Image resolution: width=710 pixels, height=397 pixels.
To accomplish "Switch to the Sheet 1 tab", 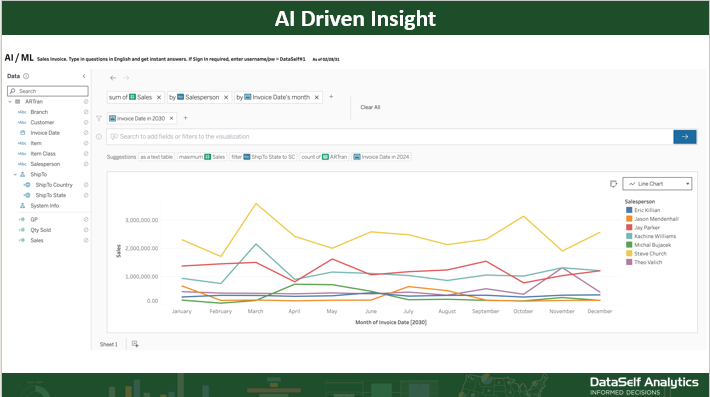I will tap(109, 344).
